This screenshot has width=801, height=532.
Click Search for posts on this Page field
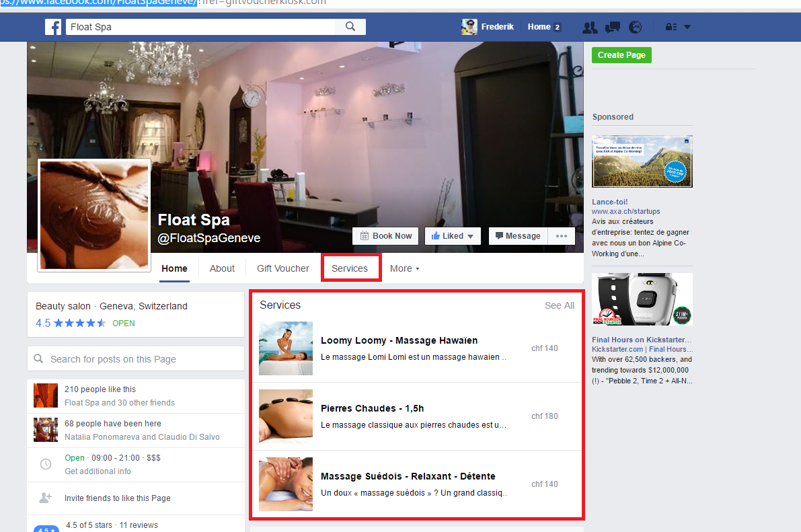point(136,358)
